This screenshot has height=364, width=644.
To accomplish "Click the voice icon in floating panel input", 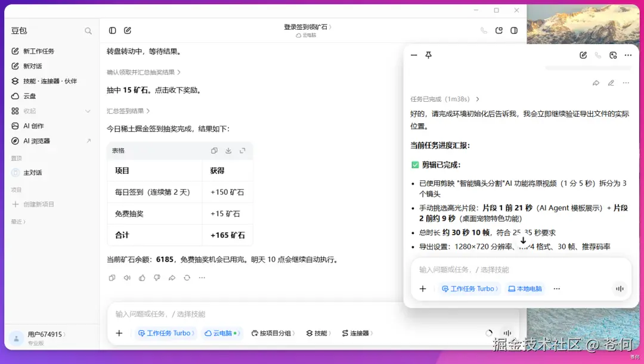I will (x=620, y=289).
